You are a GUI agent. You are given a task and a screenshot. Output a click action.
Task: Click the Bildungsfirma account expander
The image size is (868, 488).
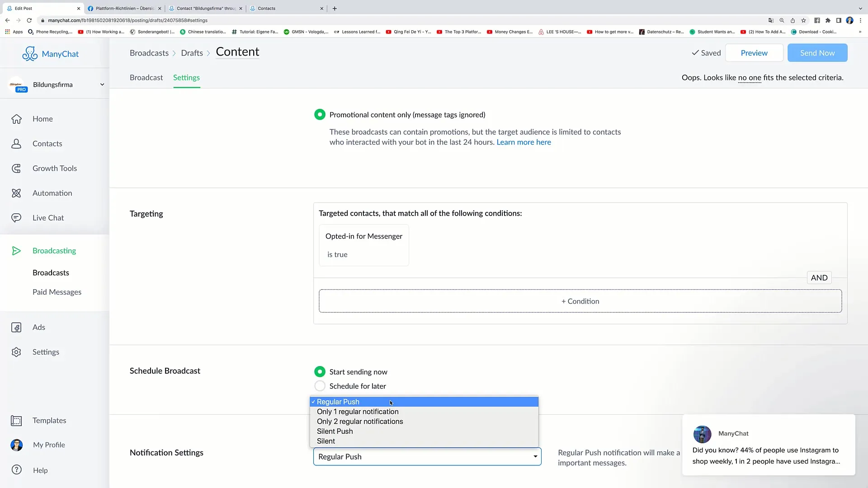coord(101,84)
